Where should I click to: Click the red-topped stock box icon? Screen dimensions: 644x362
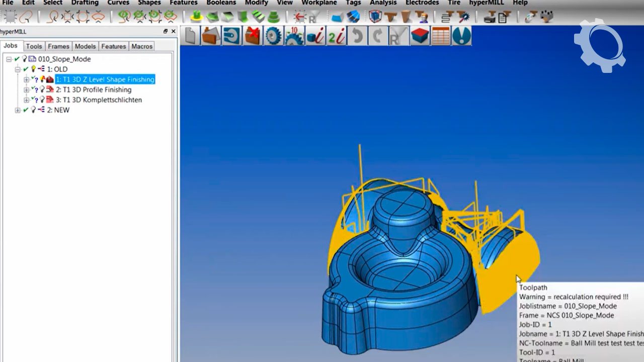420,36
